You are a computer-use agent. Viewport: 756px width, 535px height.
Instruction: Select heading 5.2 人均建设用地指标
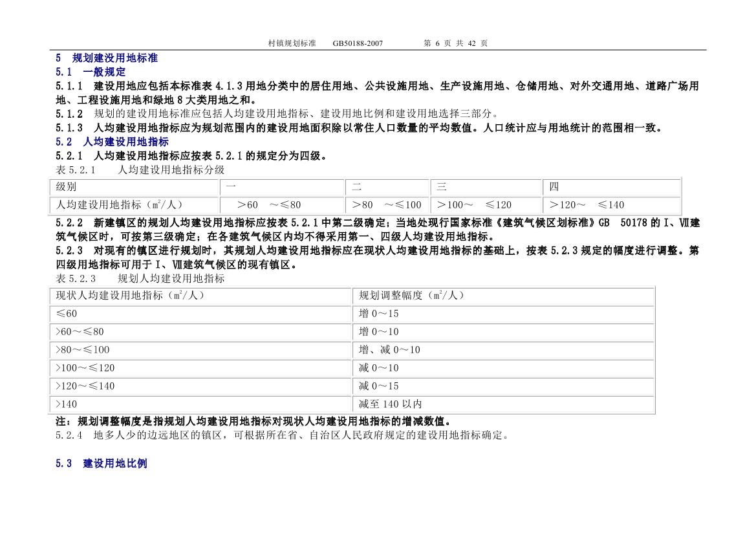coord(112,142)
